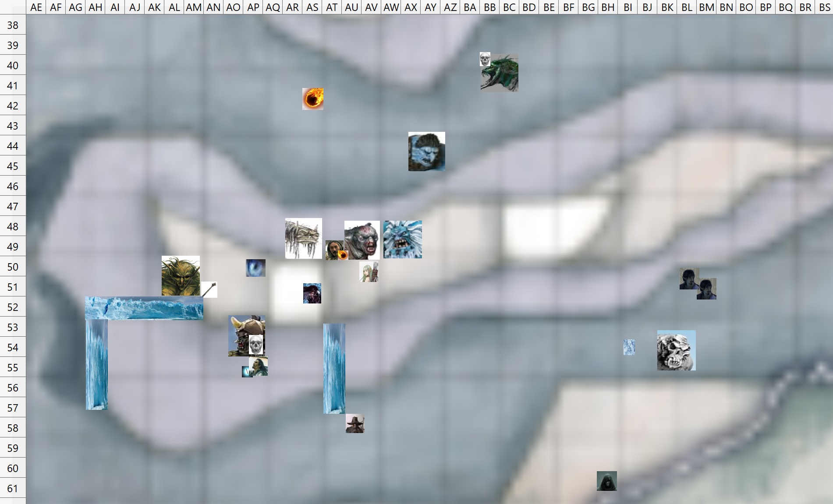Select the horned helmet orc token
Screen dimensions: 833x504
tap(246, 336)
